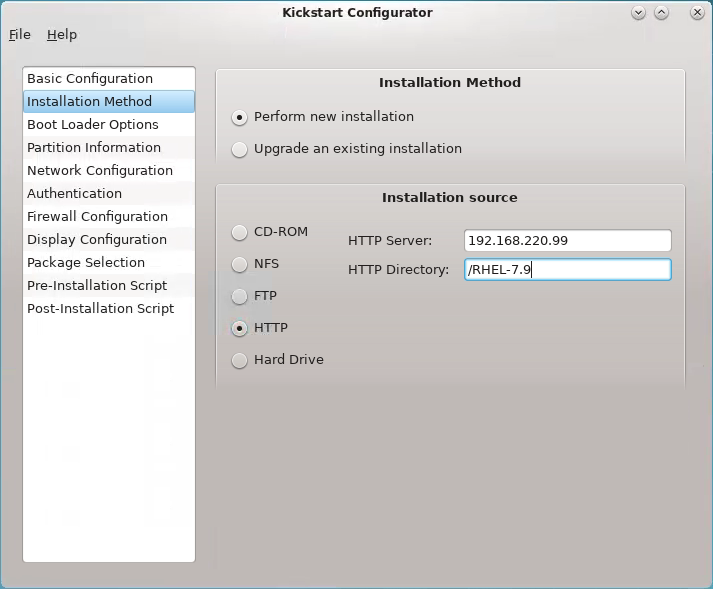Open Package Selection section
The width and height of the screenshot is (713, 589).
point(109,262)
